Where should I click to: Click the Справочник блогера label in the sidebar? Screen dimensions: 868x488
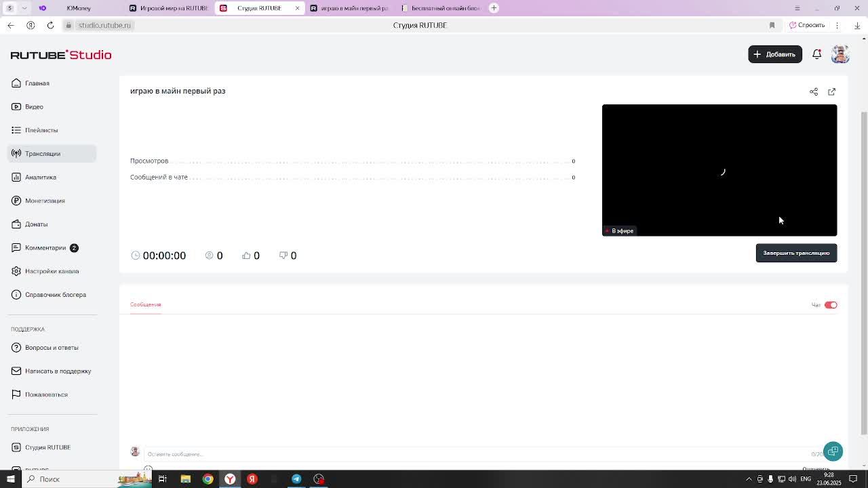[x=56, y=295]
